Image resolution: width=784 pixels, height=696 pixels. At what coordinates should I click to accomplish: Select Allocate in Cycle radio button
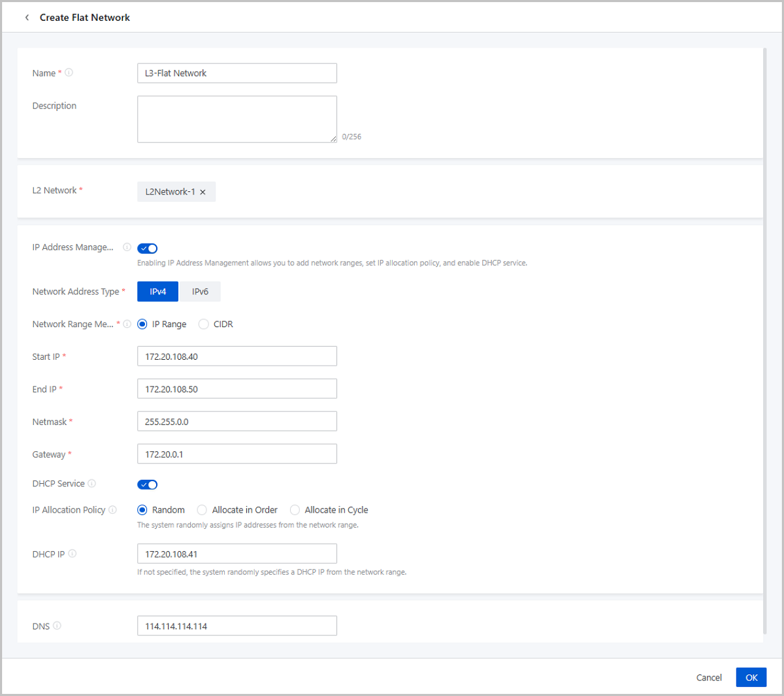(295, 510)
